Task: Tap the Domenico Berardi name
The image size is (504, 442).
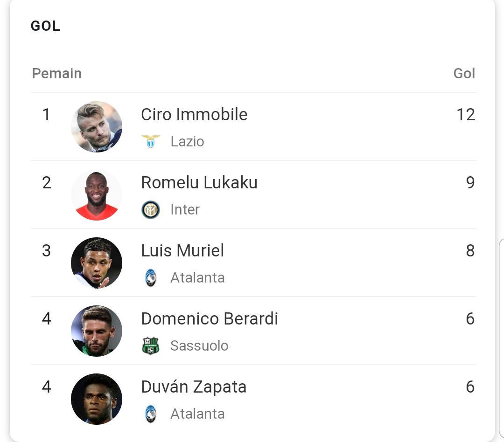Action: point(210,319)
